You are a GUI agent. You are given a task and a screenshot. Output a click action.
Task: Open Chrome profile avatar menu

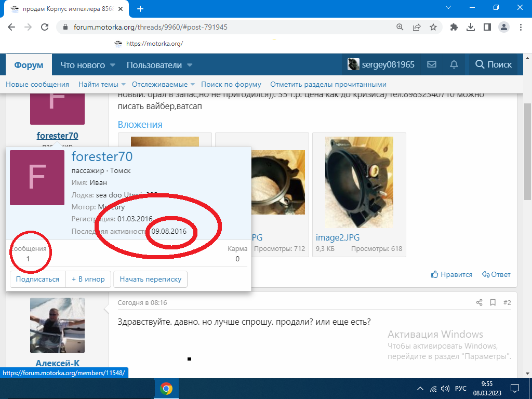tap(504, 27)
